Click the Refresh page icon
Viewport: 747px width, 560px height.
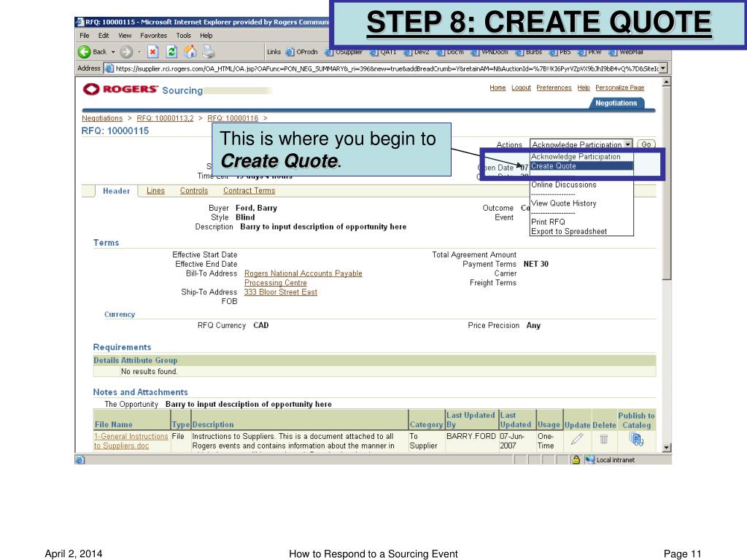(171, 52)
